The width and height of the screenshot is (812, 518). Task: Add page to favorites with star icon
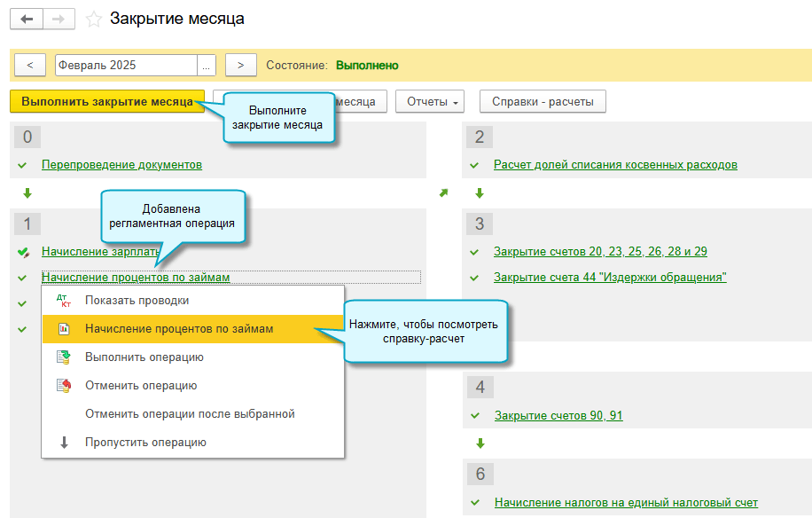[93, 19]
